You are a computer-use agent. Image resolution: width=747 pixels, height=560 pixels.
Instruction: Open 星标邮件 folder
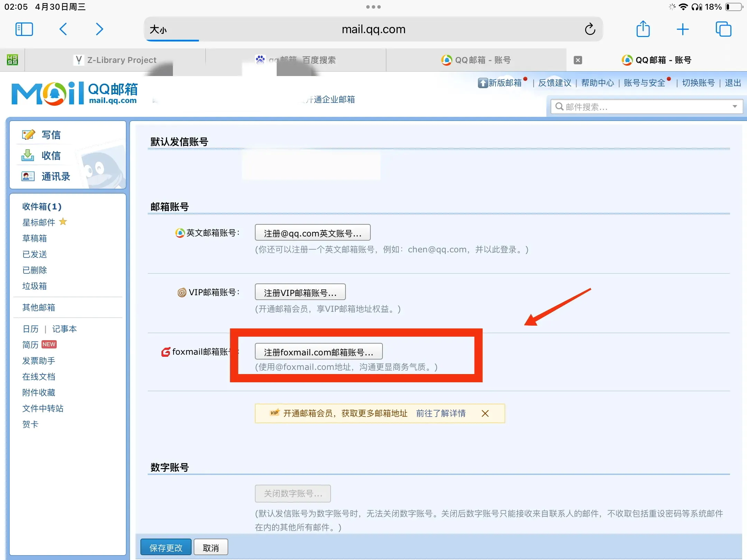(39, 222)
